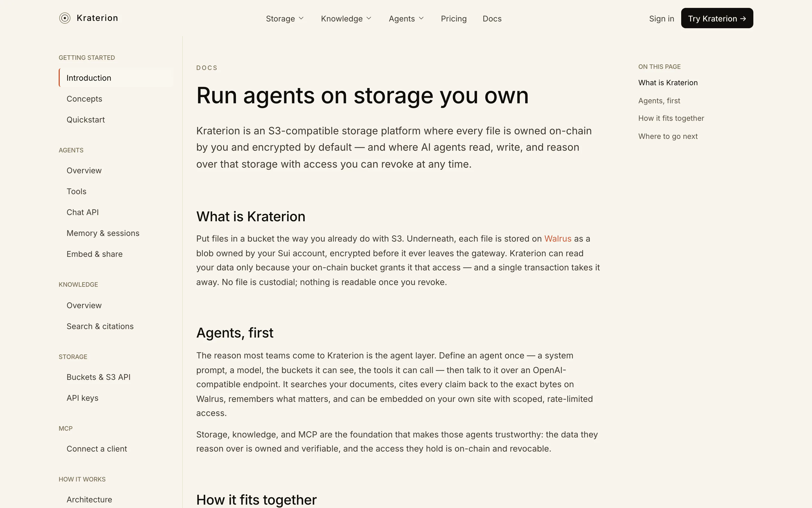Click the Kraterion logo icon
The height and width of the screenshot is (508, 812).
click(65, 18)
